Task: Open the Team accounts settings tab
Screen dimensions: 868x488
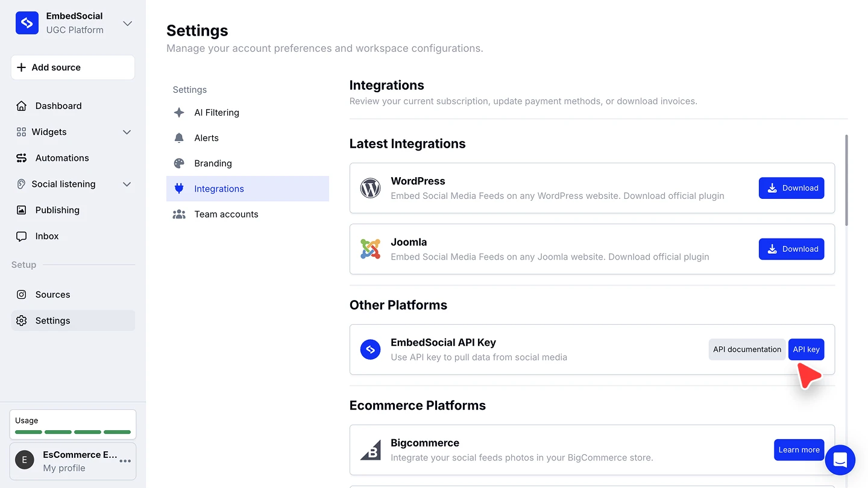Action: click(248, 214)
